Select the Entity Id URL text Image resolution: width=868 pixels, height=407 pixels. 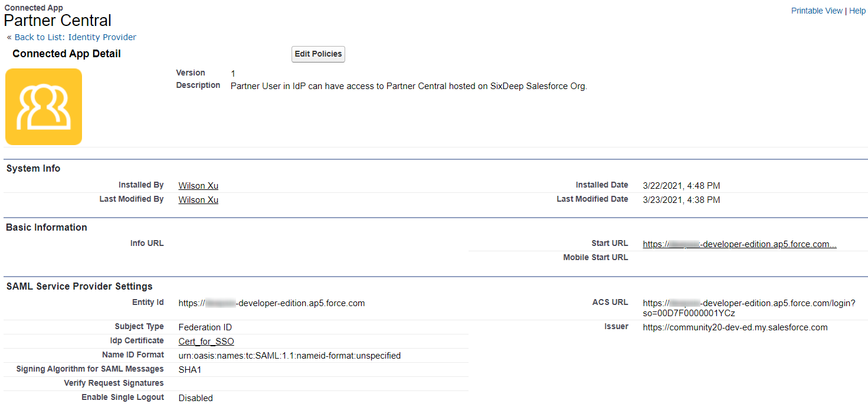[271, 303]
